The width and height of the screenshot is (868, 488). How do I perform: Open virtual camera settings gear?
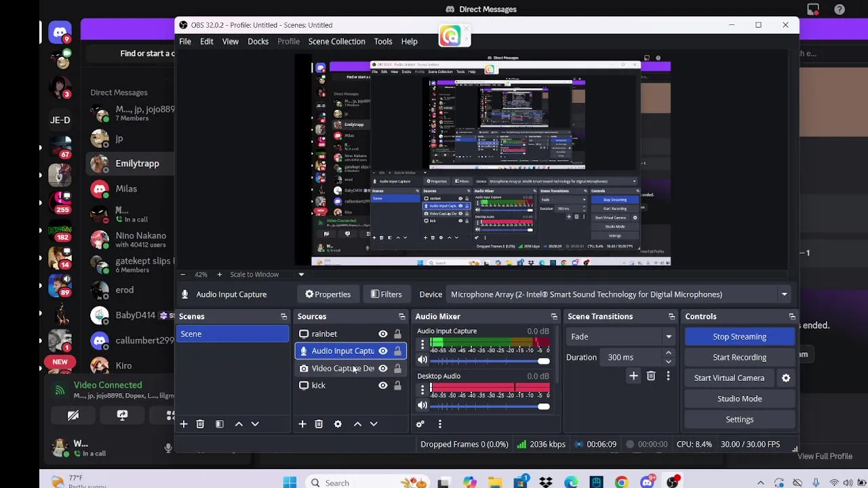[786, 378]
